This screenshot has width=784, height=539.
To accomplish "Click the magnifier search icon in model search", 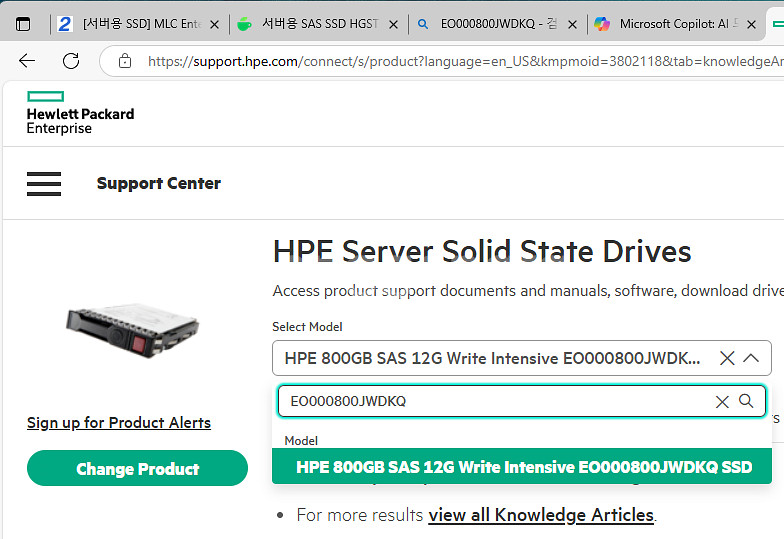I will tap(746, 400).
